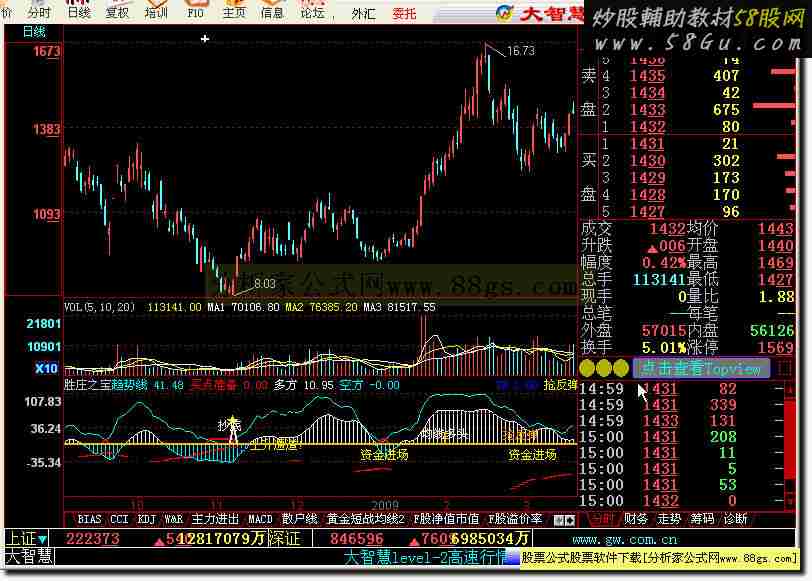
Task: Select the CCI indicator tab
Action: [x=119, y=519]
